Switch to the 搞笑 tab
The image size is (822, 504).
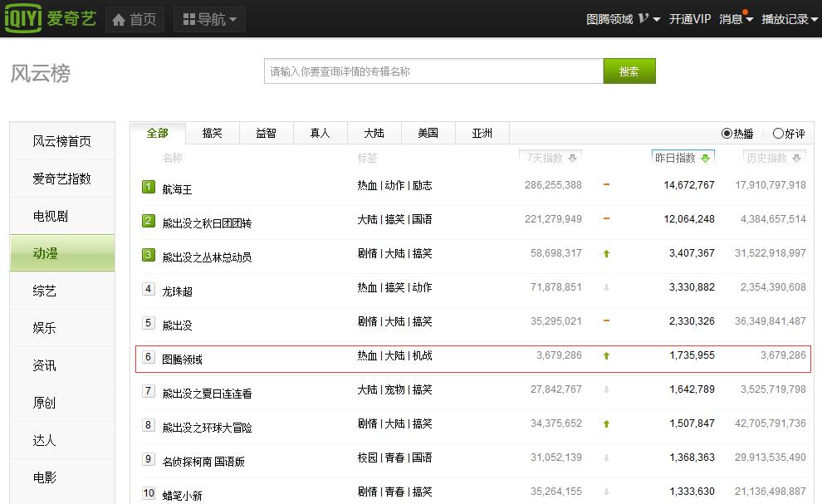pos(213,133)
